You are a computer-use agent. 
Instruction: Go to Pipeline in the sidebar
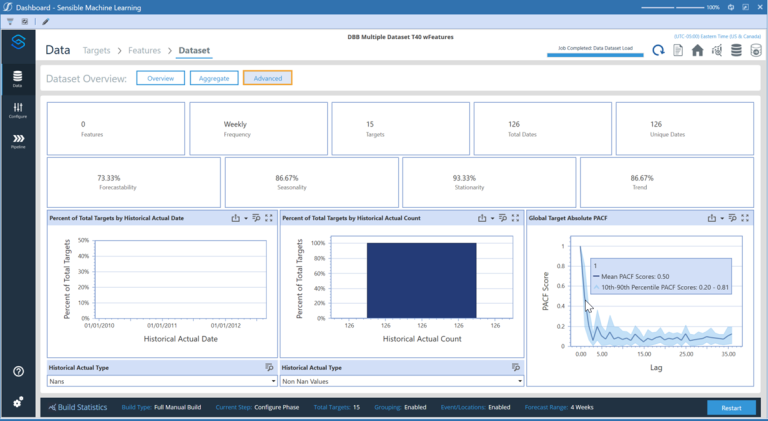18,142
